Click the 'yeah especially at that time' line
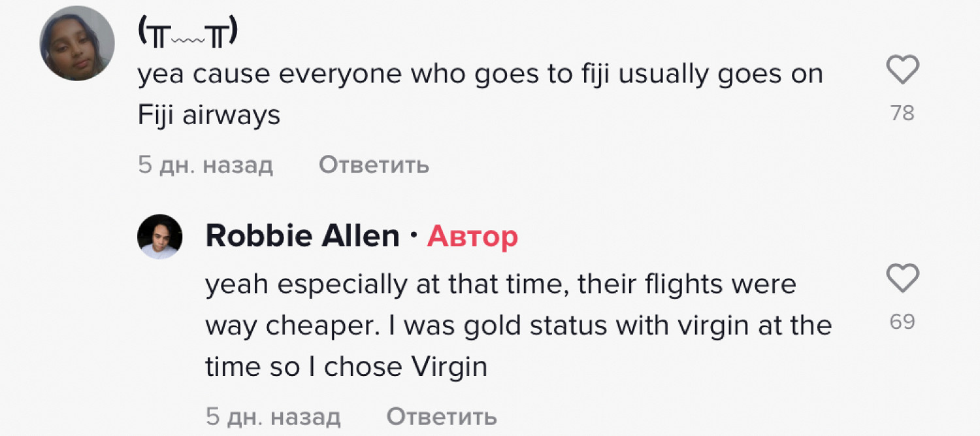The width and height of the screenshot is (980, 436). [500, 284]
